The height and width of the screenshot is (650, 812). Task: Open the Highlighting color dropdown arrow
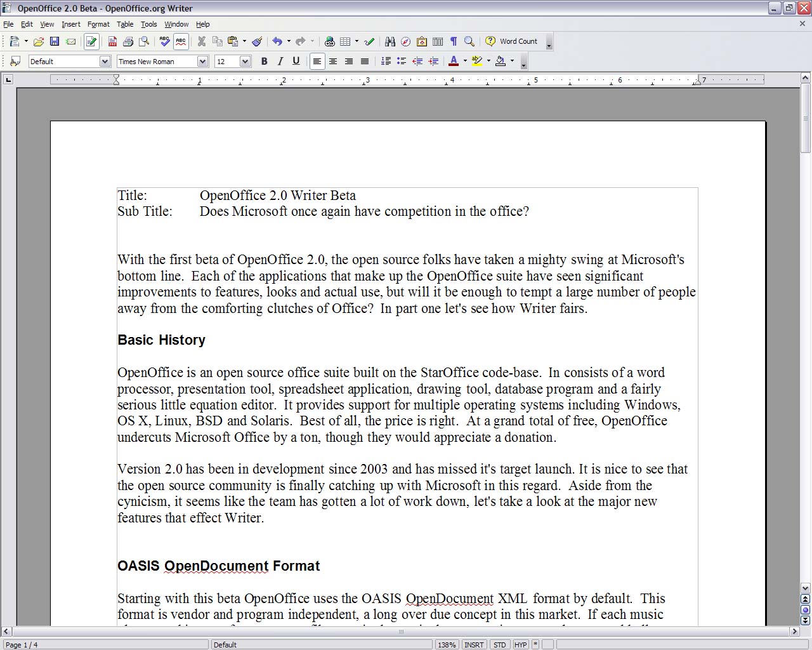click(488, 62)
